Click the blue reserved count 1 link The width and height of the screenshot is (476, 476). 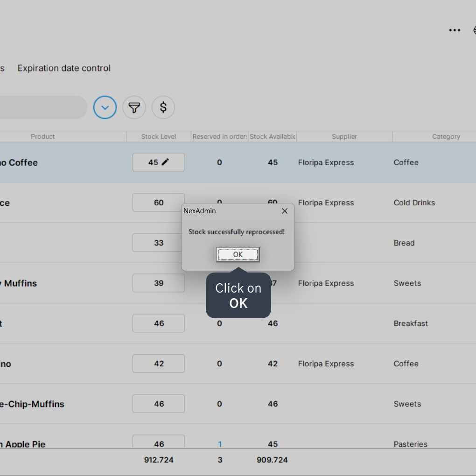[x=220, y=444]
